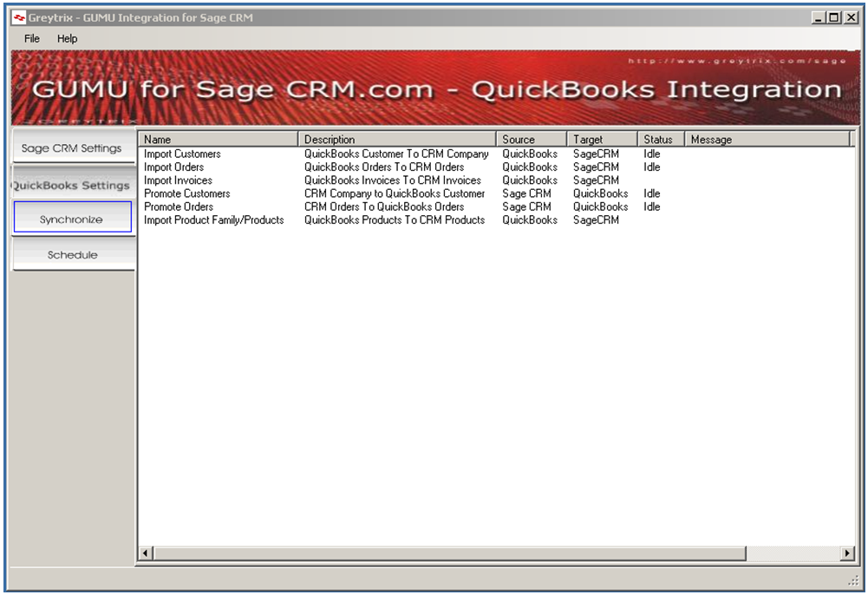Screen dimensions: 868x595
Task: Click the horizontal scrollbar thumb
Action: (449, 553)
